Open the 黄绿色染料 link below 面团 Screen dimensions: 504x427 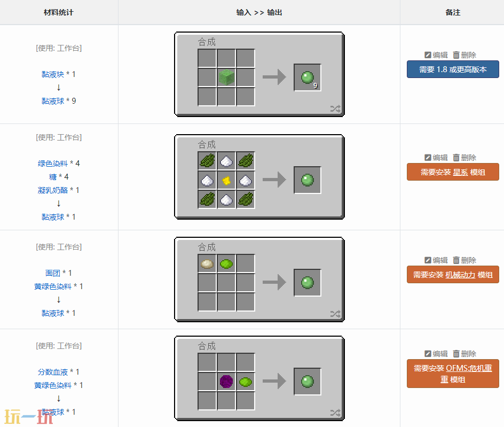[x=53, y=286]
